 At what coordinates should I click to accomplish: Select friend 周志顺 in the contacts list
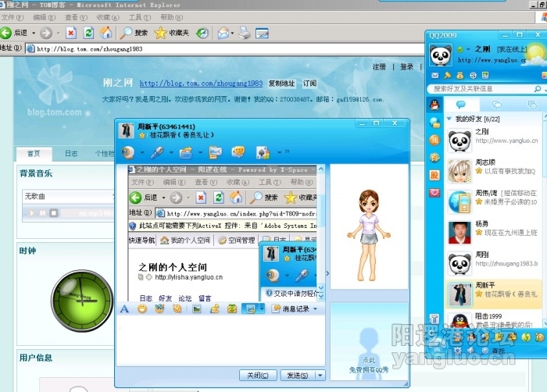(x=494, y=171)
